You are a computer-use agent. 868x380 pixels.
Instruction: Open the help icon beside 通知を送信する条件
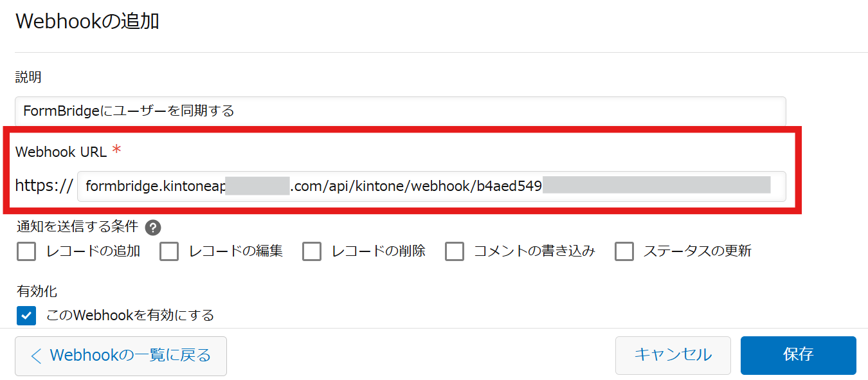(153, 228)
